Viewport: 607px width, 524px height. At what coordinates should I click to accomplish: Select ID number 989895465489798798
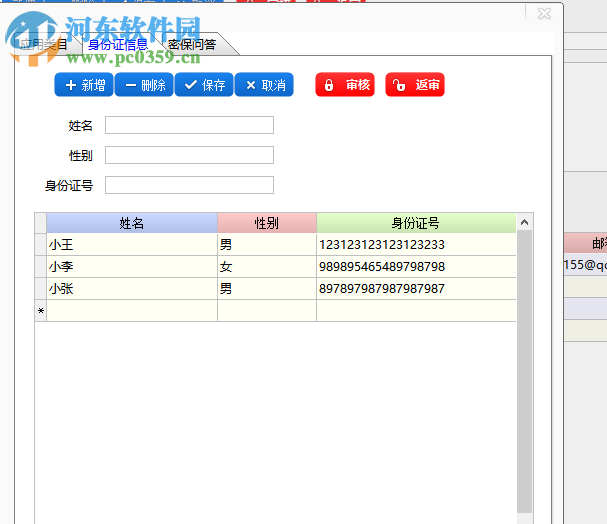click(416, 266)
